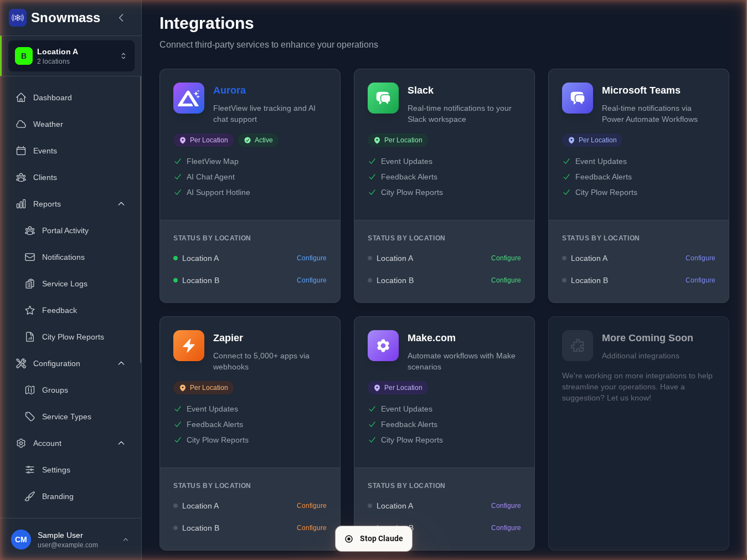Expand the Sample User account menu
Viewport: 747px width, 560px height.
pyautogui.click(x=126, y=540)
